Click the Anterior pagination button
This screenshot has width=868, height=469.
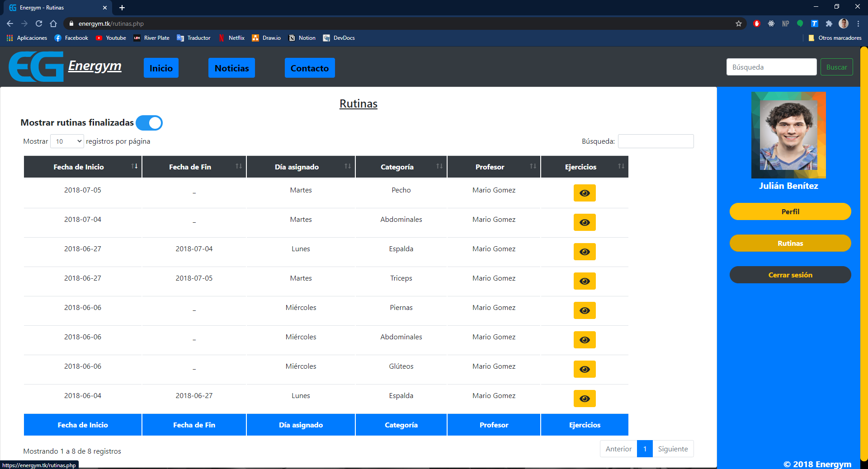(x=618, y=449)
